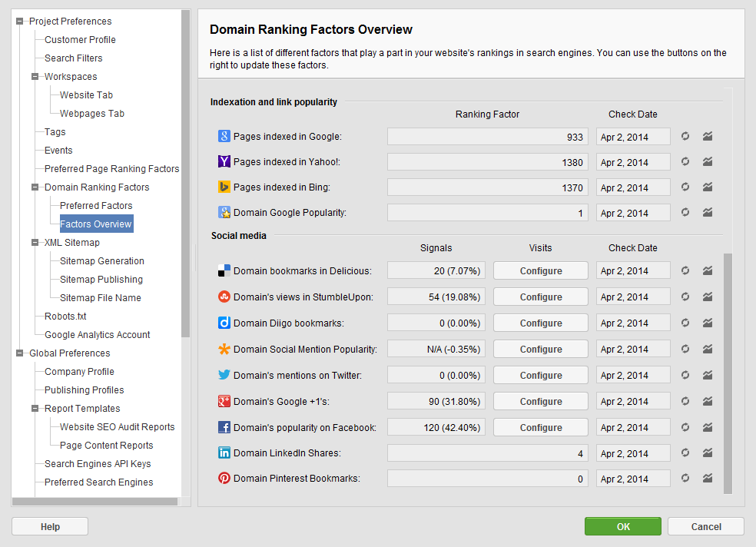Refresh the Pages indexed in Google factor
This screenshot has height=547, width=756.
pos(685,137)
